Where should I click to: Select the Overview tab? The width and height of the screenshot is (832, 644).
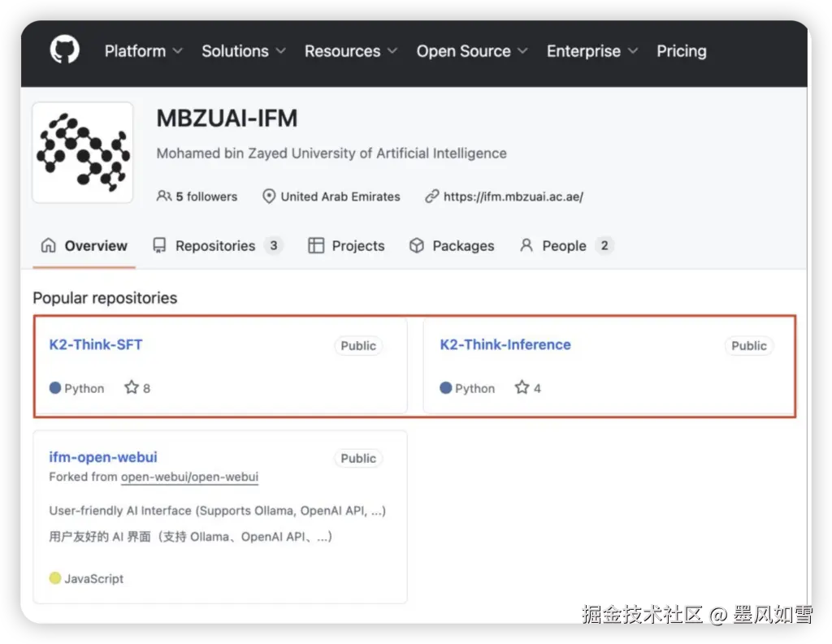tap(84, 245)
